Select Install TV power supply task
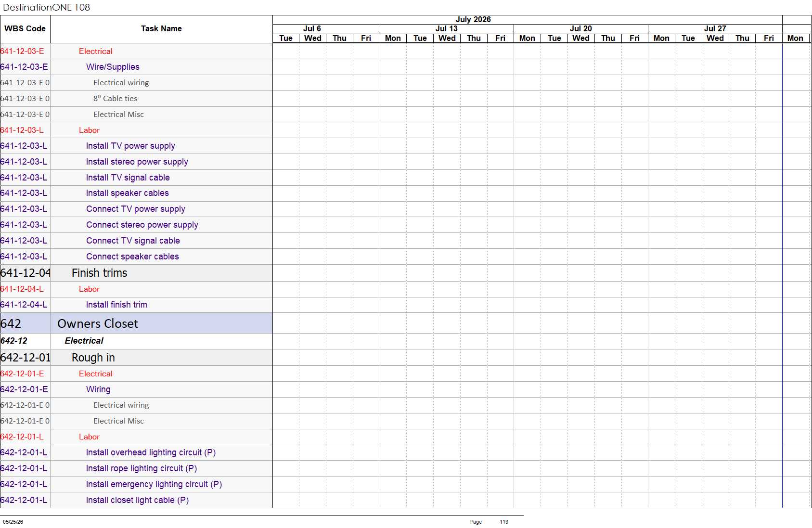The width and height of the screenshot is (812, 528). 136,146
